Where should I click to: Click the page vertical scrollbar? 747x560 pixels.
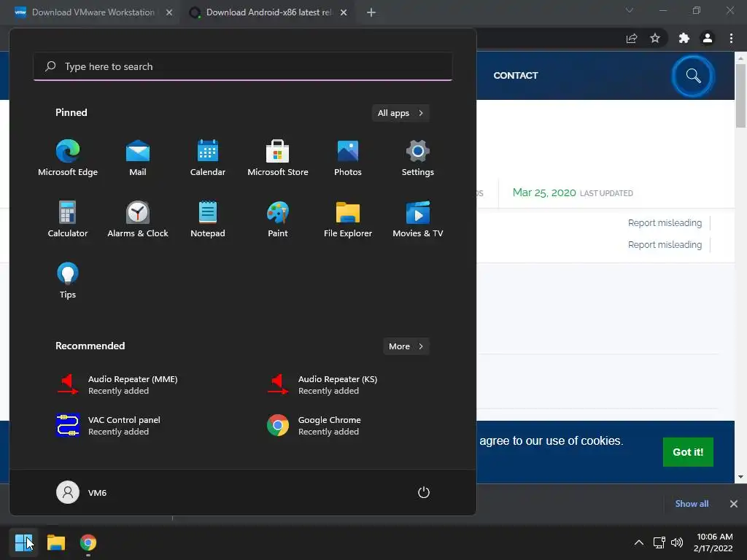click(740, 96)
